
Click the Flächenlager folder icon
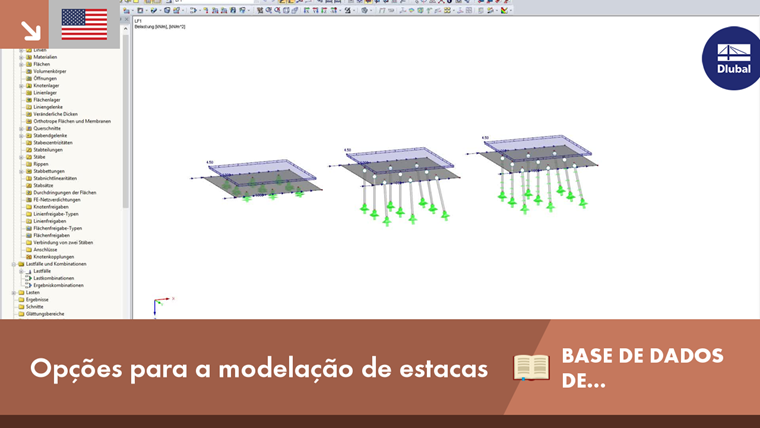pyautogui.click(x=29, y=100)
